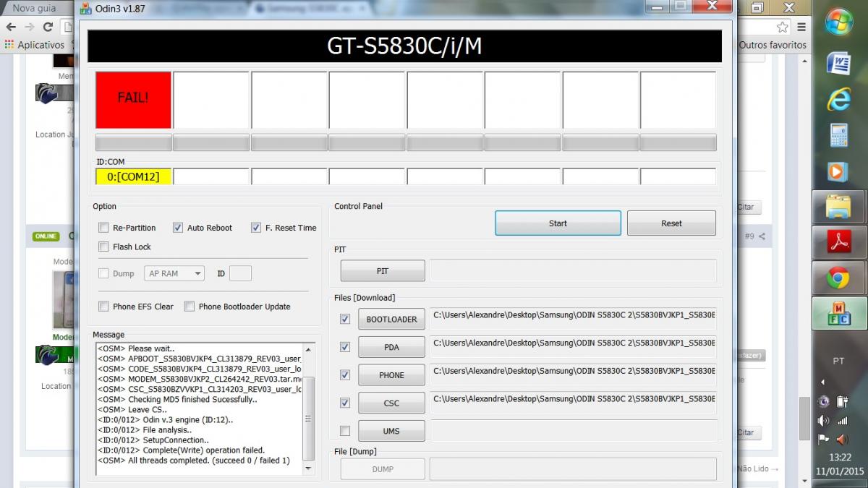This screenshot has height=488, width=868.
Task: Click the ID input field beside AP RAM
Action: click(x=240, y=273)
